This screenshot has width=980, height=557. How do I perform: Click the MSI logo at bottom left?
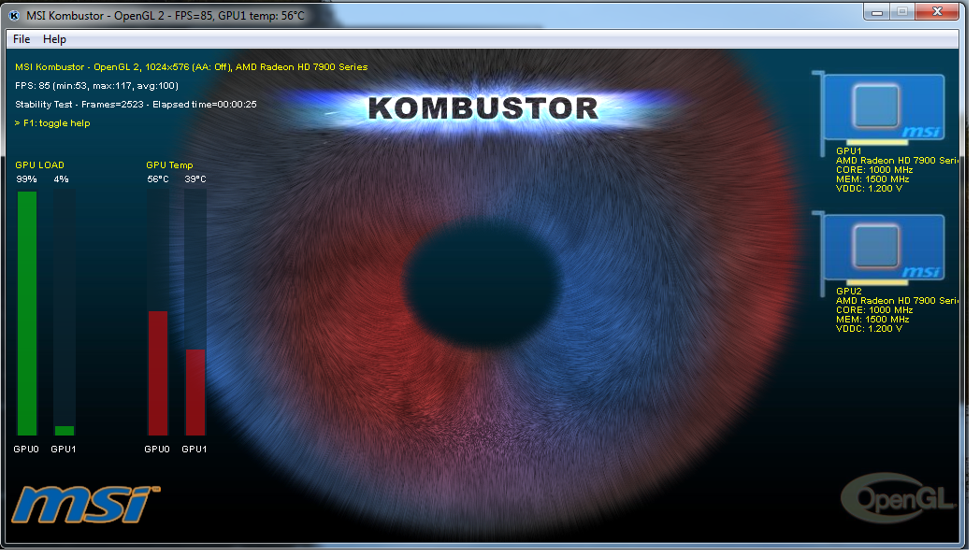tap(86, 505)
